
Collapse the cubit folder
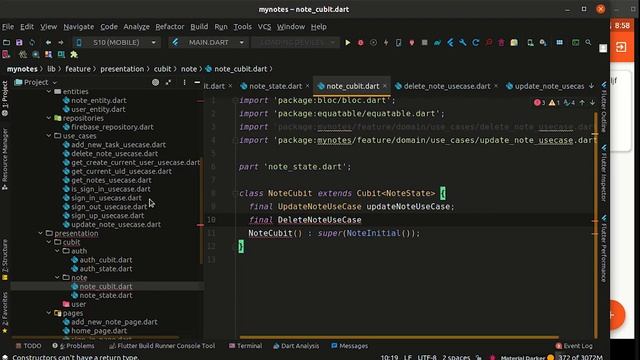49,242
